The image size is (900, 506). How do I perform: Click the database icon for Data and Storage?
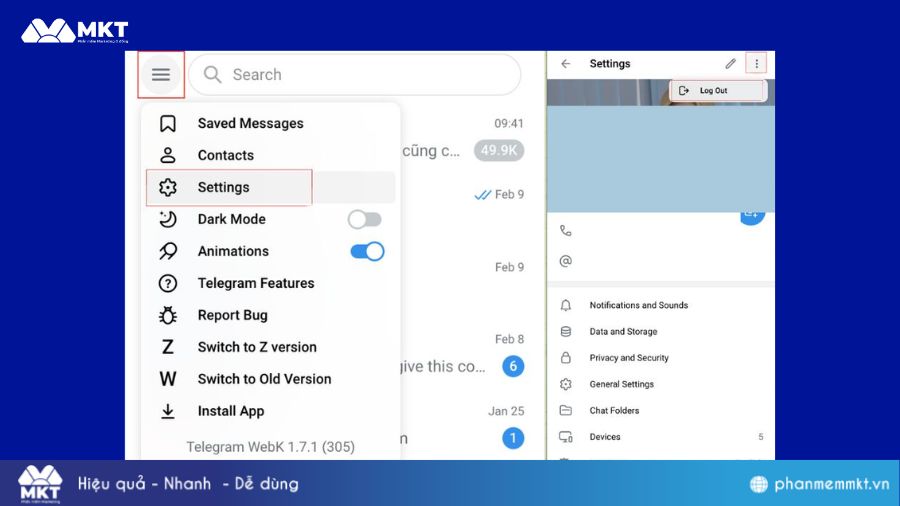566,332
